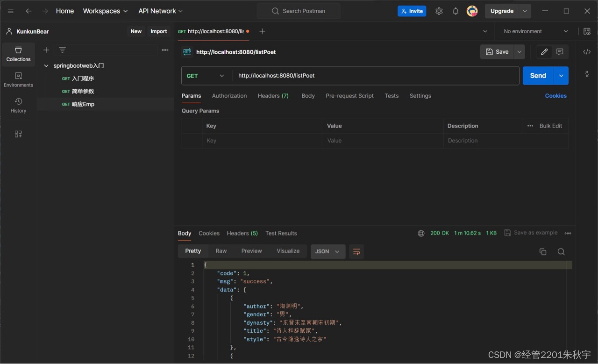Viewport: 598px width, 364px height.
Task: Open the Send options dropdown arrow
Action: [561, 76]
